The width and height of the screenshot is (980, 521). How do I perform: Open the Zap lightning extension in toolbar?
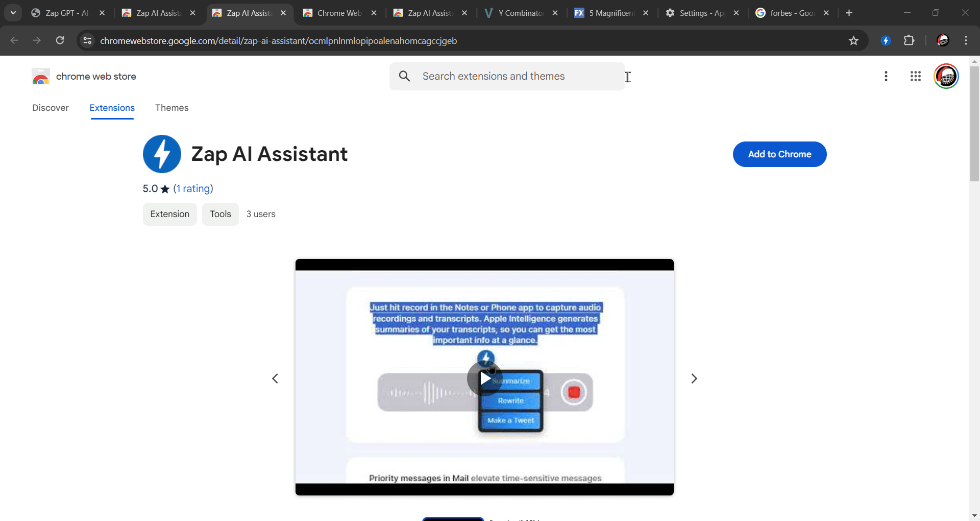tap(886, 40)
